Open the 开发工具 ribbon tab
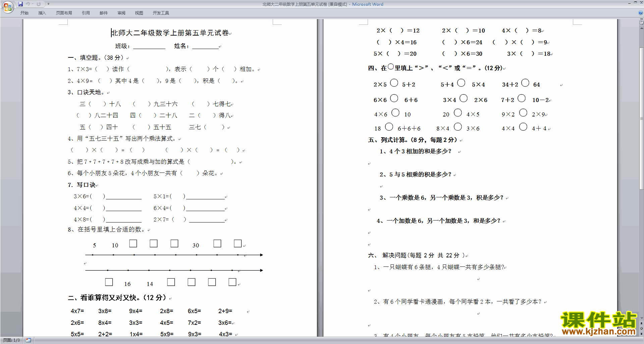The width and height of the screenshot is (644, 344). 161,13
